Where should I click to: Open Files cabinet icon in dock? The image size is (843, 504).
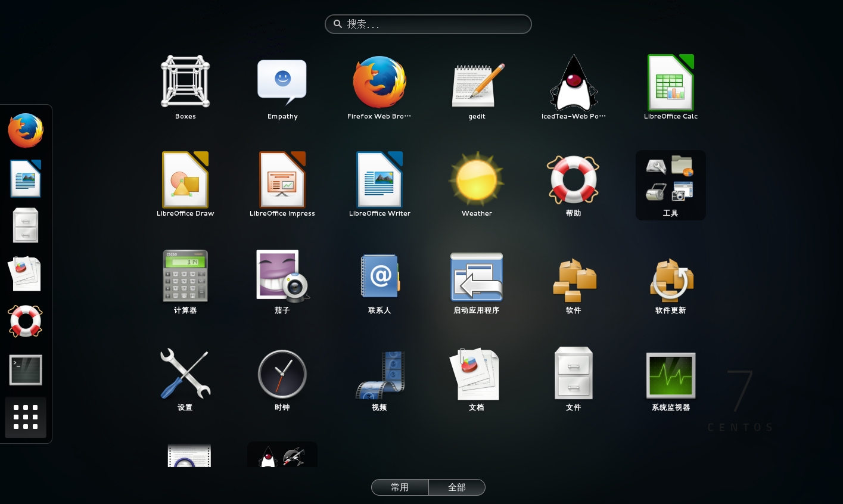(26, 225)
